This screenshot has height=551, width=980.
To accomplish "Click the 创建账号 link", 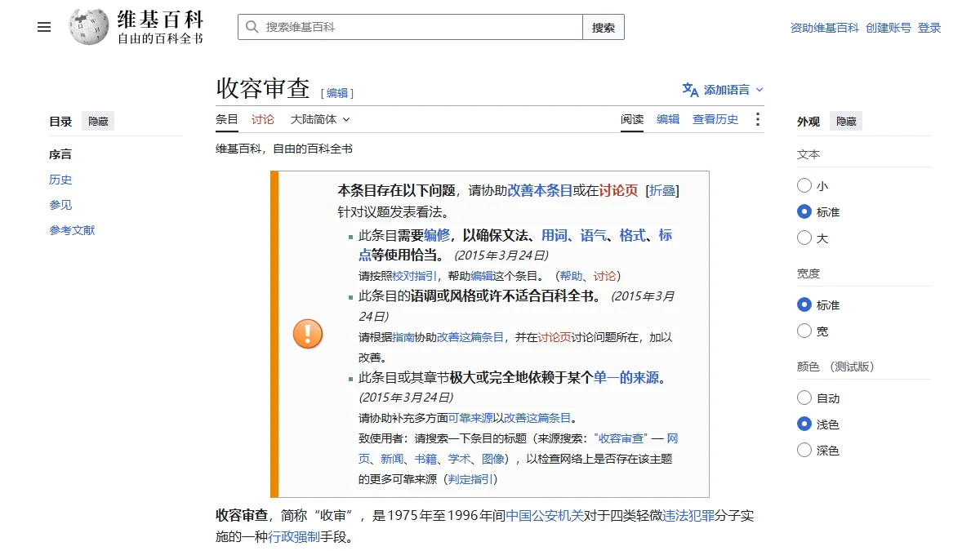I will (x=889, y=28).
